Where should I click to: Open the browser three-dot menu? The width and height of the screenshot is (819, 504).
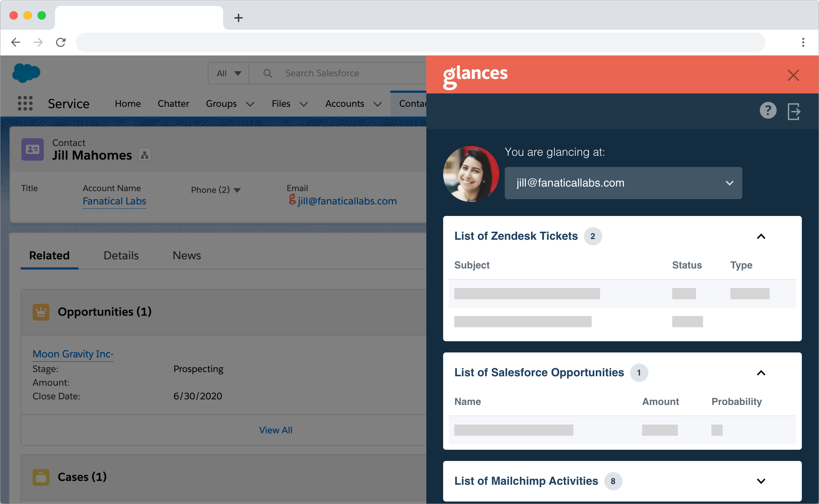click(803, 42)
